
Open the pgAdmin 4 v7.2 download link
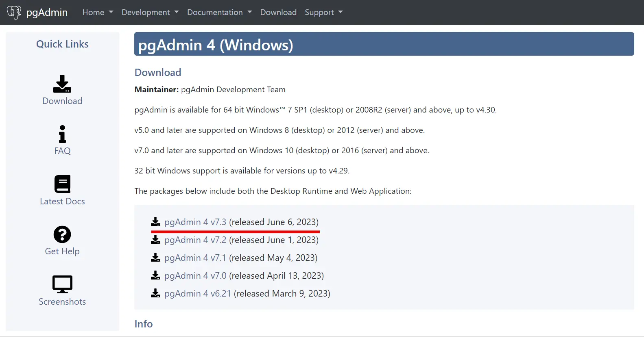(x=195, y=240)
